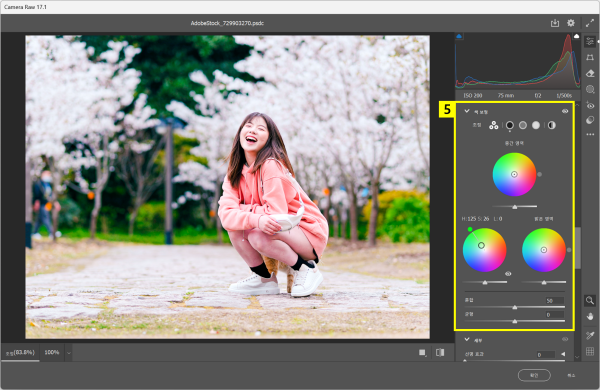Select the Zoom magnifier tool
This screenshot has width=600, height=390.
click(590, 300)
